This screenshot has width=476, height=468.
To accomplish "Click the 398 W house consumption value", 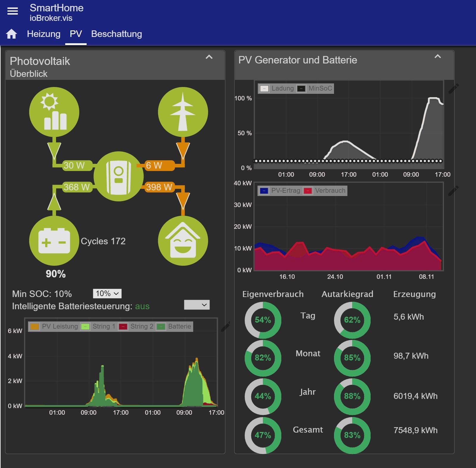I will point(159,187).
